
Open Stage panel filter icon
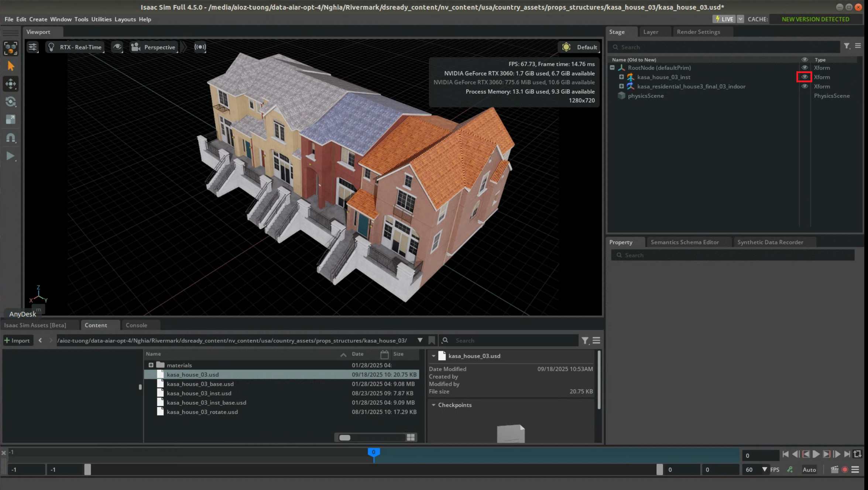[x=847, y=46]
